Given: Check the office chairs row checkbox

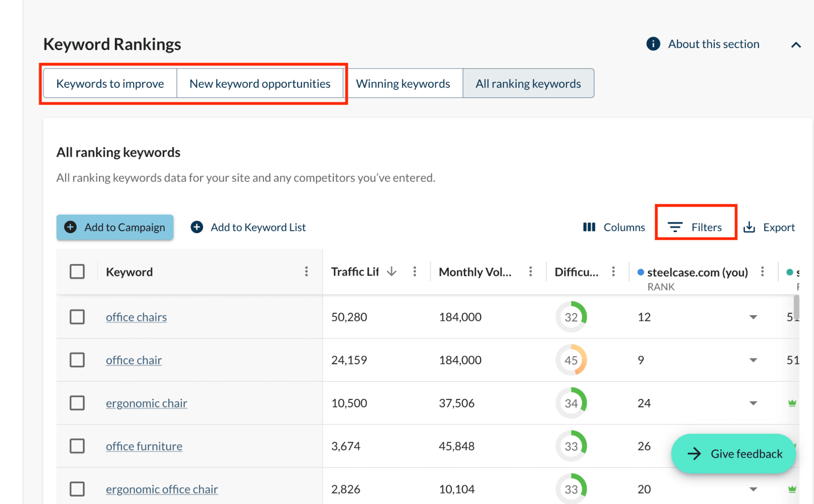Looking at the screenshot, I should [x=77, y=317].
